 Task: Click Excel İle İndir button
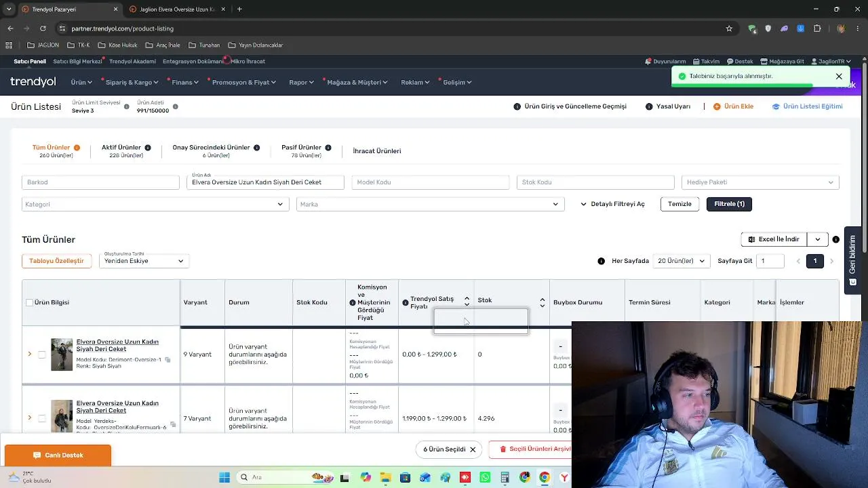pos(774,239)
